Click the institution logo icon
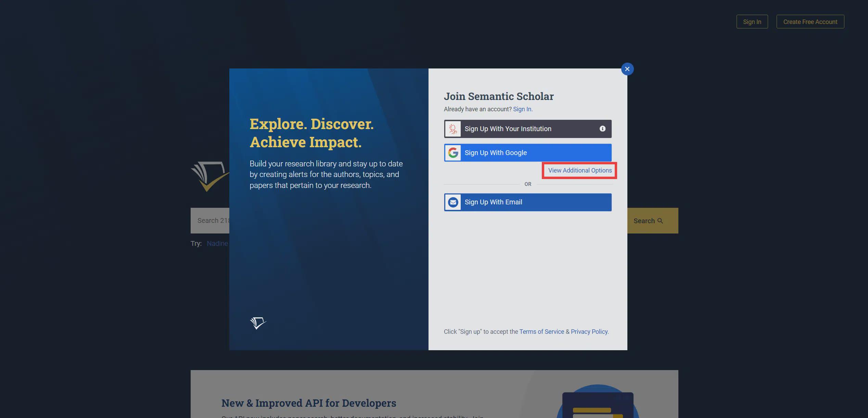This screenshot has height=418, width=868. pyautogui.click(x=453, y=129)
